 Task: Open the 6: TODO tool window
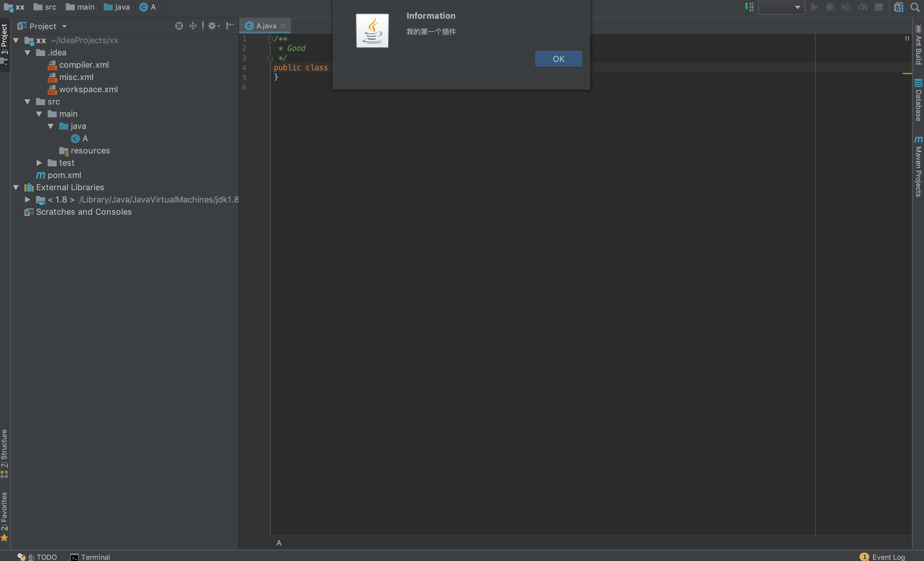click(37, 557)
